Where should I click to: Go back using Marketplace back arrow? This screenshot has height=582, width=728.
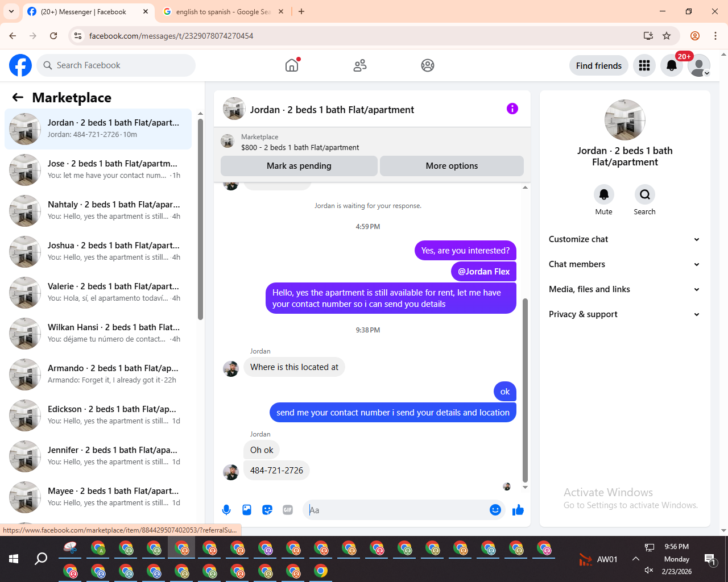[18, 98]
